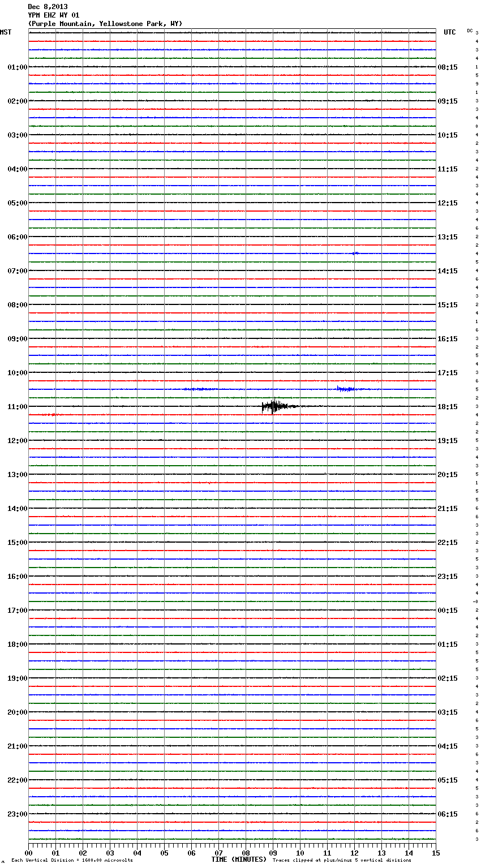Screen dimensions: 481x868
Task: Select the 05:00 MST time label
Action: point(18,203)
